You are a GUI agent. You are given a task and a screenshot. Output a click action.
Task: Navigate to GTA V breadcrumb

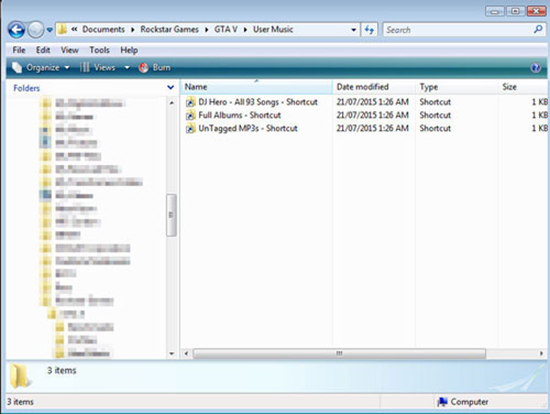[x=226, y=29]
